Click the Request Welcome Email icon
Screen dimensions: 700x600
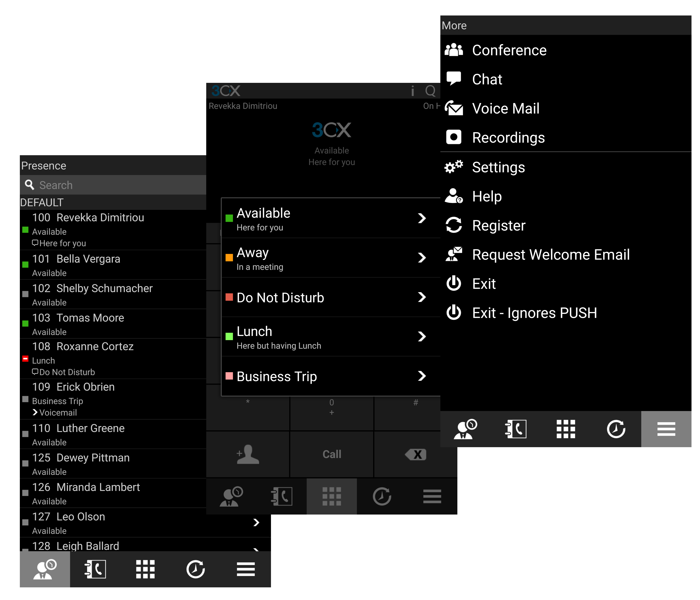[x=453, y=254]
